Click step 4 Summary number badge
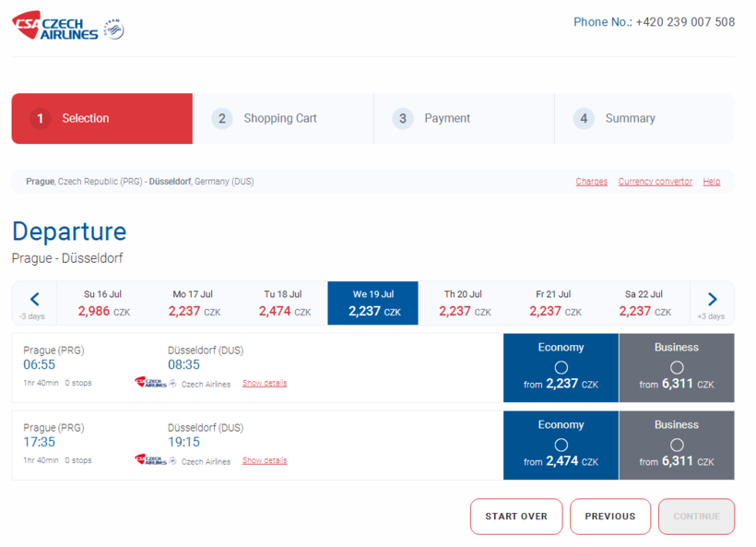 tap(583, 119)
